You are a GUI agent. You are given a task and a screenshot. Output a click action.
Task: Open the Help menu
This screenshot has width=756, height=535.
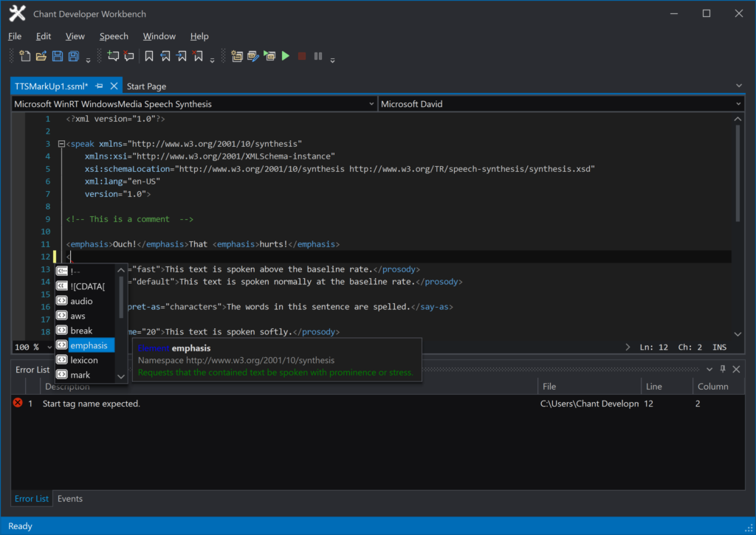click(x=199, y=36)
